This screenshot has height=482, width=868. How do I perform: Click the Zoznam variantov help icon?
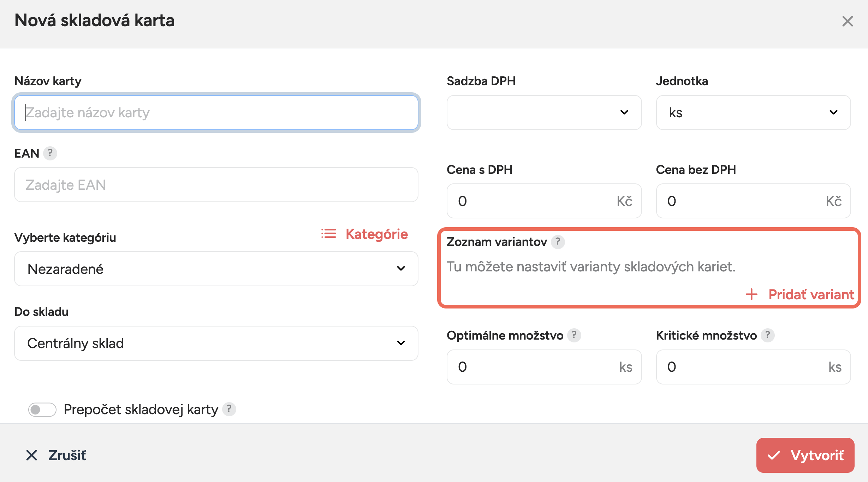pyautogui.click(x=558, y=242)
